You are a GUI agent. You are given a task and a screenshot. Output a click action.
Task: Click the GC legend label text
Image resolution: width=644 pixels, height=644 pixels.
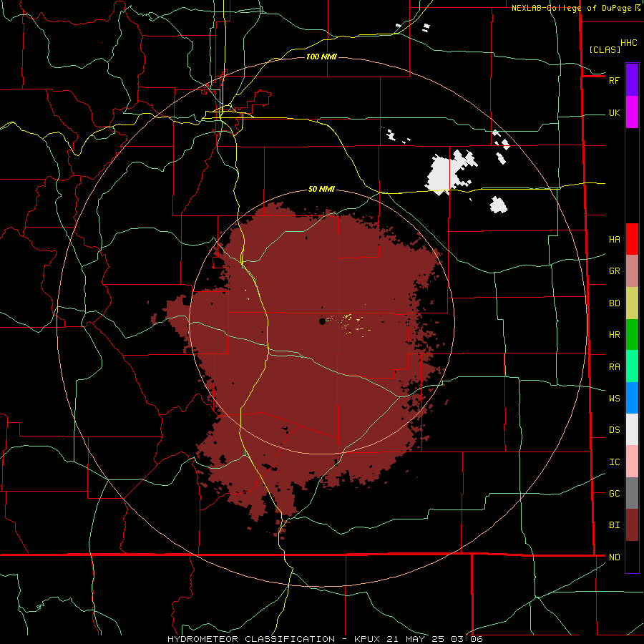pos(614,494)
